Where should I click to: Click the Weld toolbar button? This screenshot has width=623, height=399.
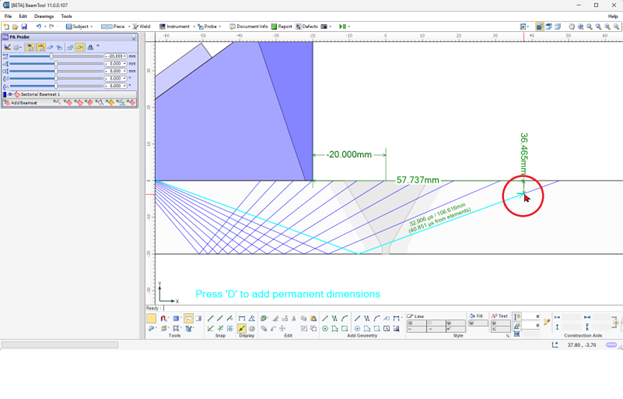(141, 27)
